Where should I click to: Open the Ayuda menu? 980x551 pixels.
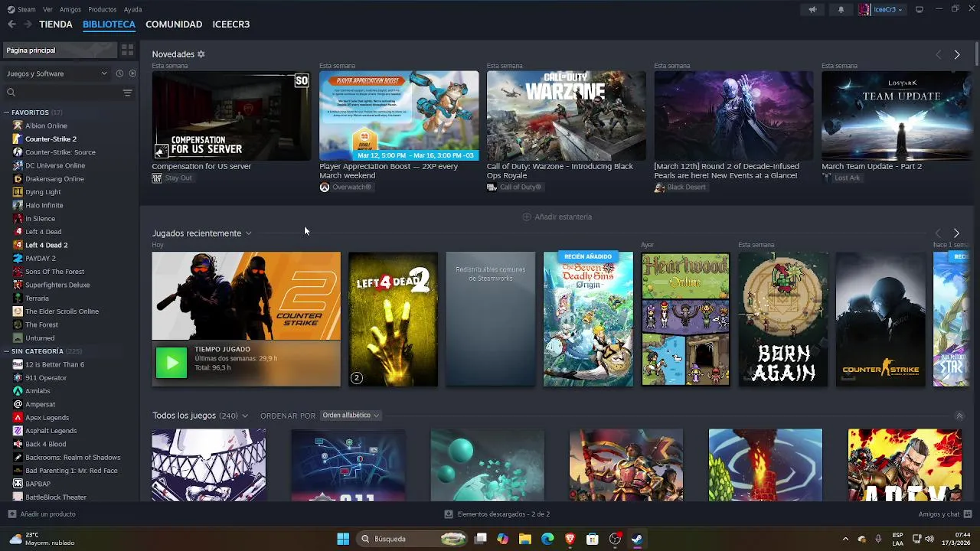[x=132, y=9]
